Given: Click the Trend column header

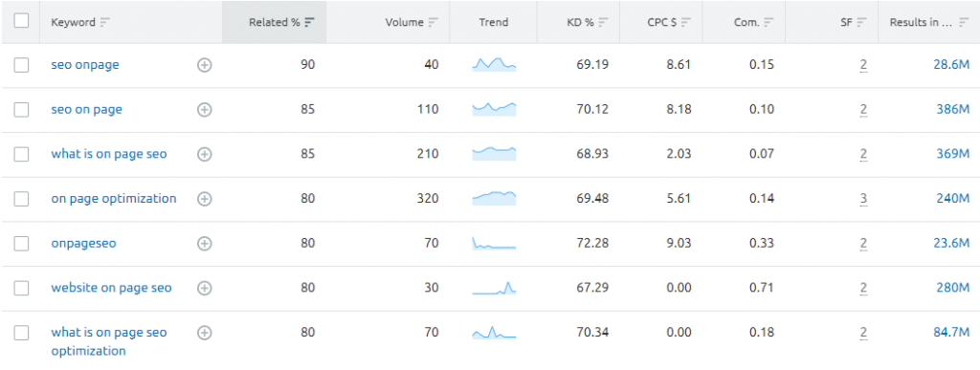Looking at the screenshot, I should (x=494, y=22).
